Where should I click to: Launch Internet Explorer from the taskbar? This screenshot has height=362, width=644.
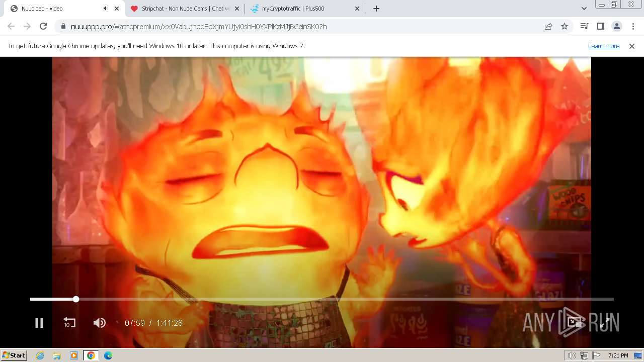(x=40, y=355)
